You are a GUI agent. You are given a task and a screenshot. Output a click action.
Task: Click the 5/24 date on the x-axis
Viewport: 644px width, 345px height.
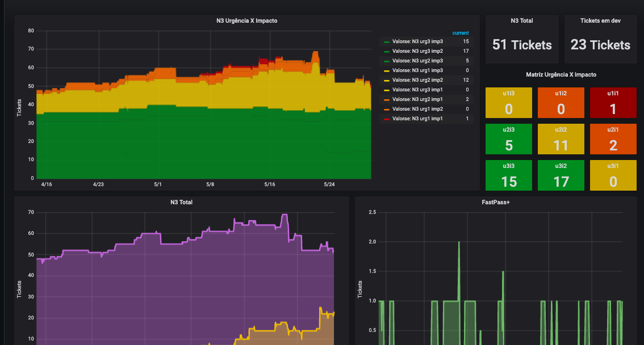click(329, 184)
